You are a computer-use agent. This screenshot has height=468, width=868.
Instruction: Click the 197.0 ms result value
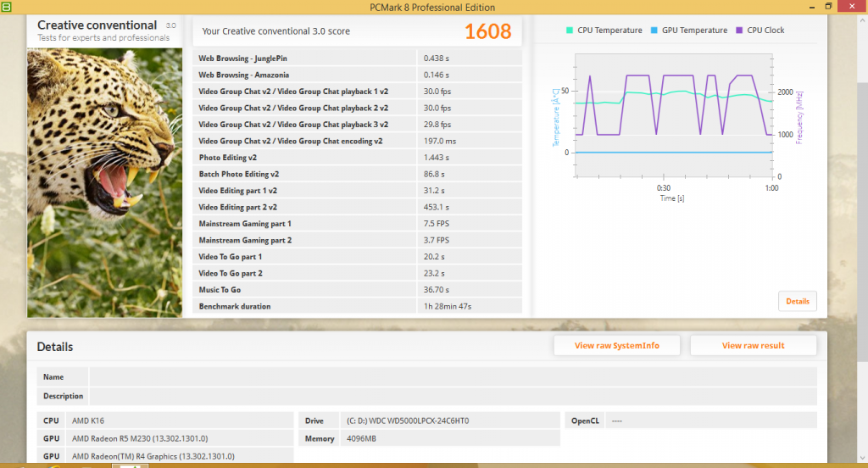click(440, 142)
